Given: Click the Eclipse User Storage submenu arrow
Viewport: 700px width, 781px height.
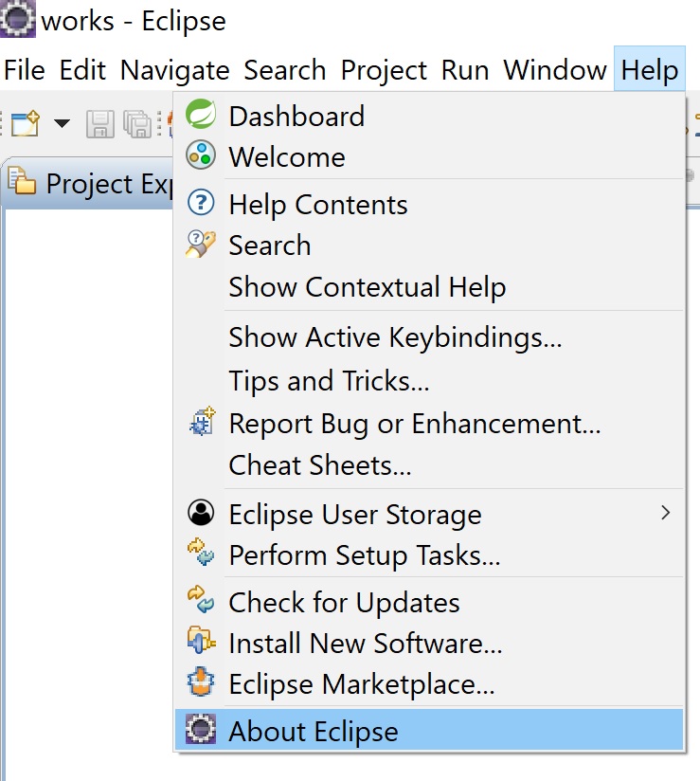Looking at the screenshot, I should coord(666,513).
